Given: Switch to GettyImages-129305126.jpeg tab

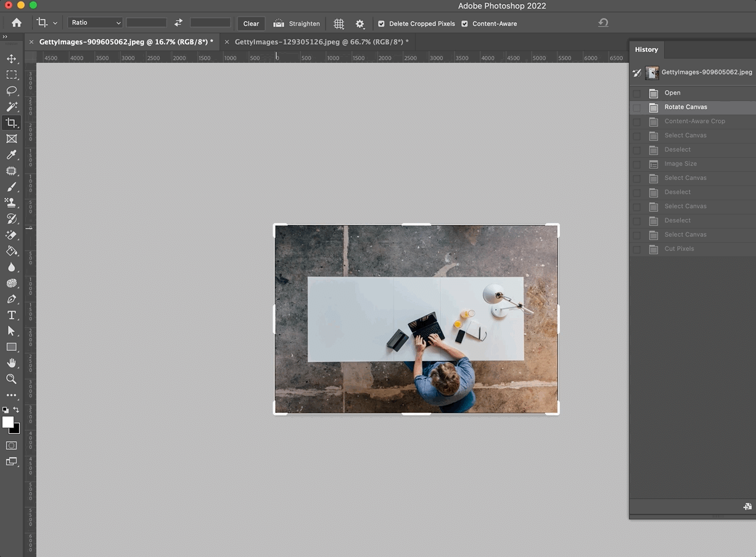Looking at the screenshot, I should pyautogui.click(x=321, y=42).
